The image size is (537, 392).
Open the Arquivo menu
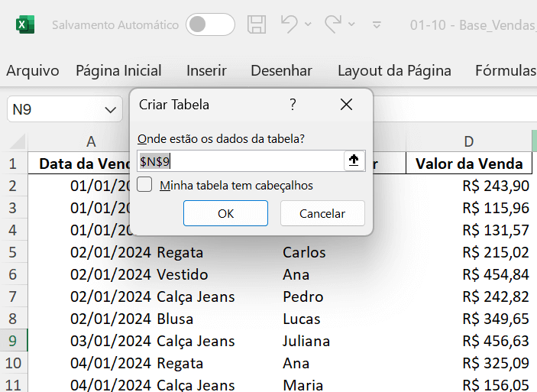[x=33, y=71]
